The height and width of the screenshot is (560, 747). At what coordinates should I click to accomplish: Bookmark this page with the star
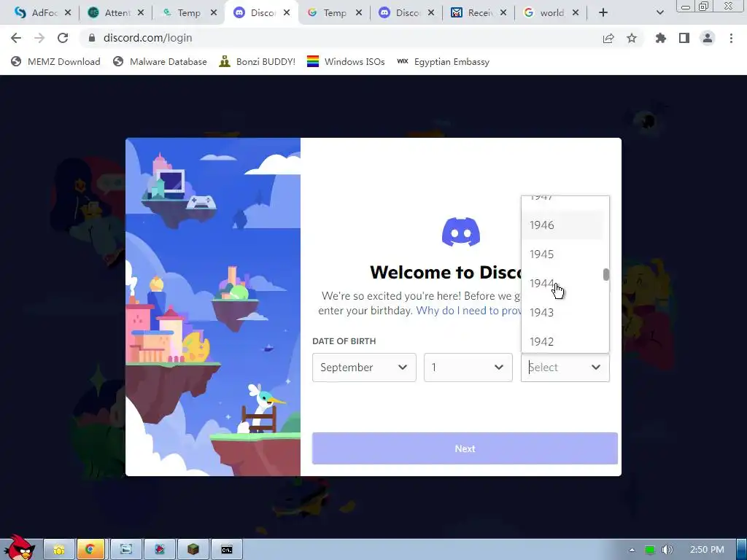632,38
